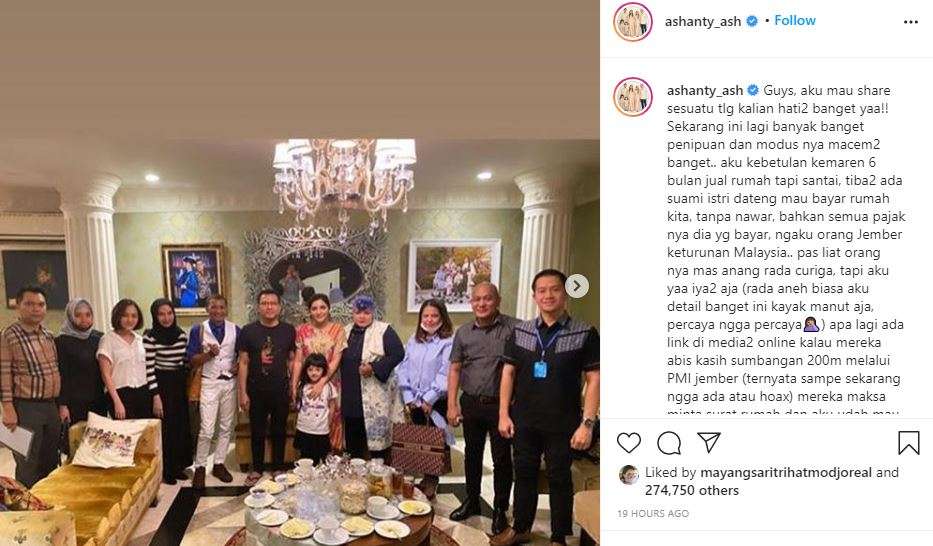Open the 19 HOURS AGO timestamp
Screen dimensions: 933x546
(653, 513)
